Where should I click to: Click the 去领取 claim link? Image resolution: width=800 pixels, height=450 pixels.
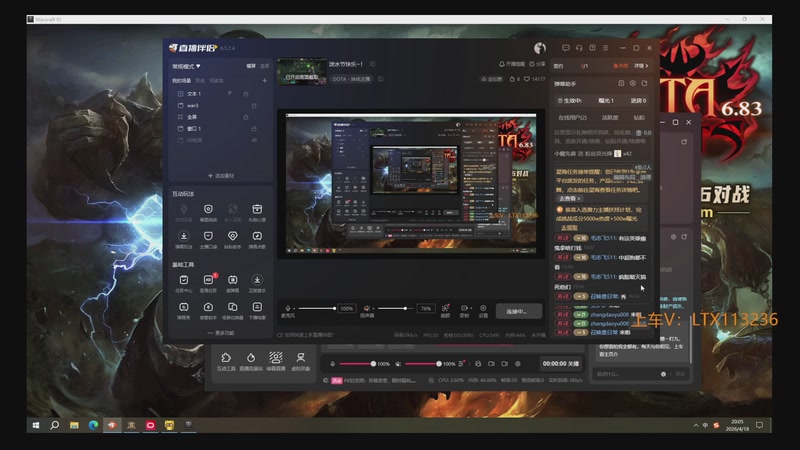[x=569, y=228]
